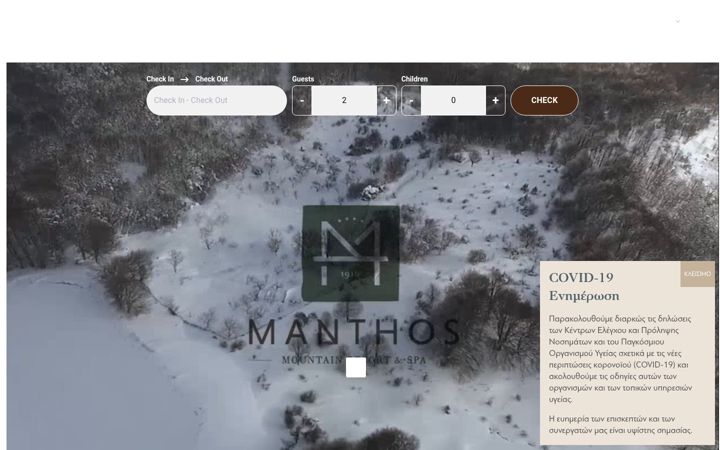Click the Check Out label

pyautogui.click(x=211, y=79)
